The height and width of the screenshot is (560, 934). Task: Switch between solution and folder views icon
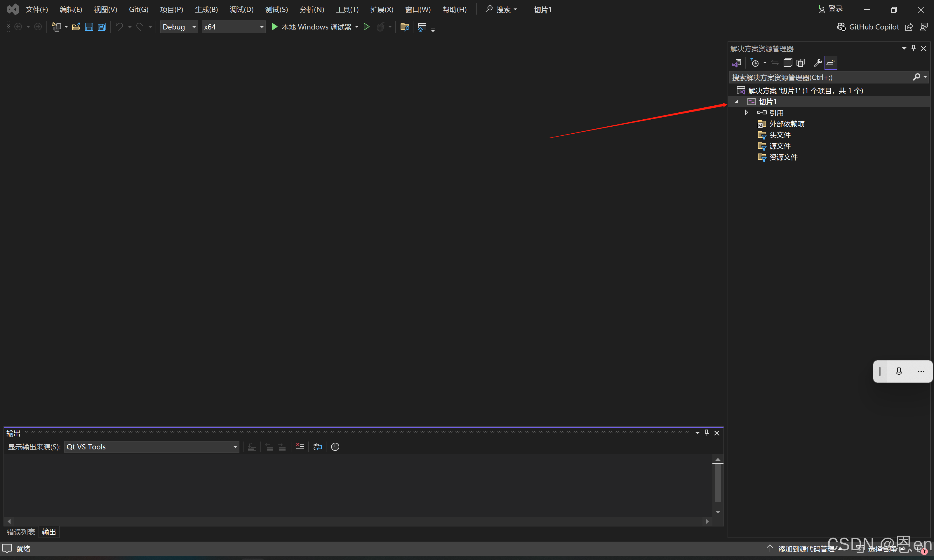737,63
